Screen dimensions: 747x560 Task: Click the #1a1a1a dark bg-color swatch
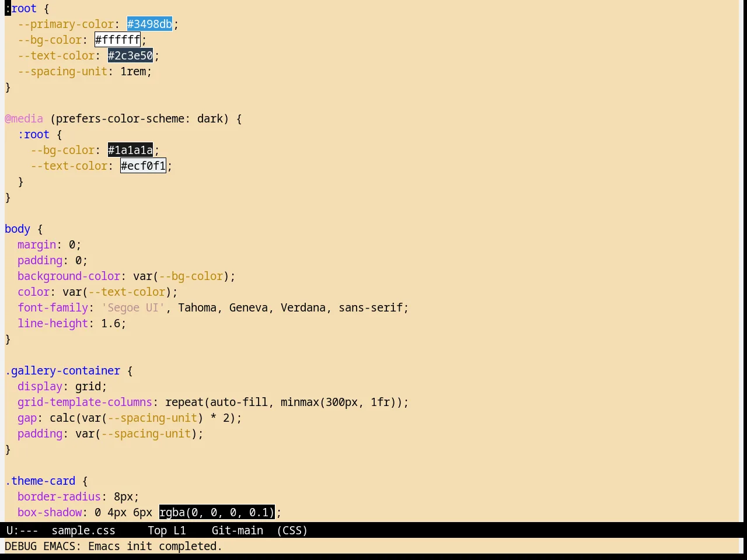point(130,150)
